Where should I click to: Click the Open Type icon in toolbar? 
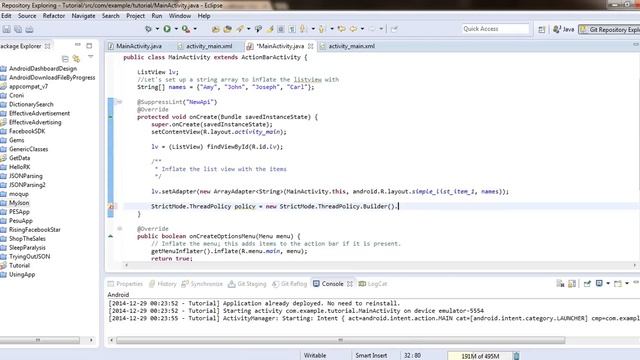[227, 29]
